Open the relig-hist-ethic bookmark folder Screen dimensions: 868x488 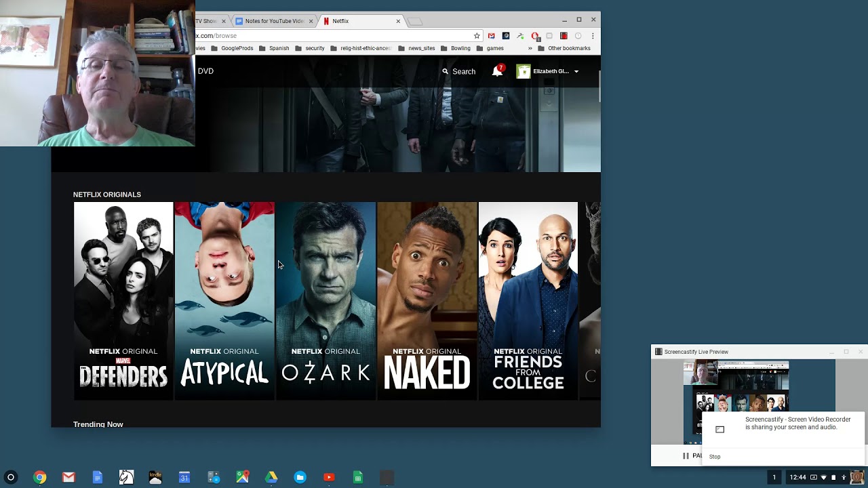(360, 48)
